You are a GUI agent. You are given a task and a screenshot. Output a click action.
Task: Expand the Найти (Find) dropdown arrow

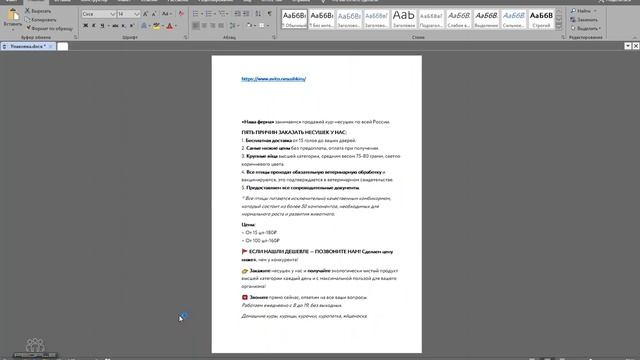click(595, 11)
